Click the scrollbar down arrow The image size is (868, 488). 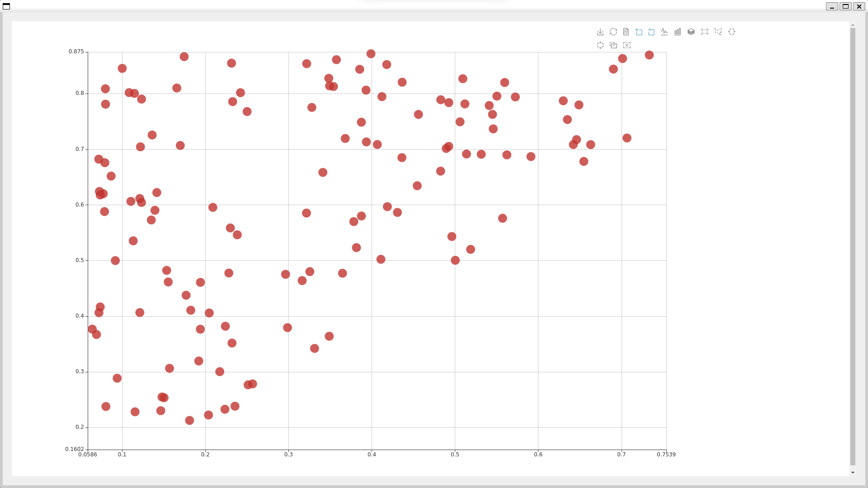[x=853, y=473]
